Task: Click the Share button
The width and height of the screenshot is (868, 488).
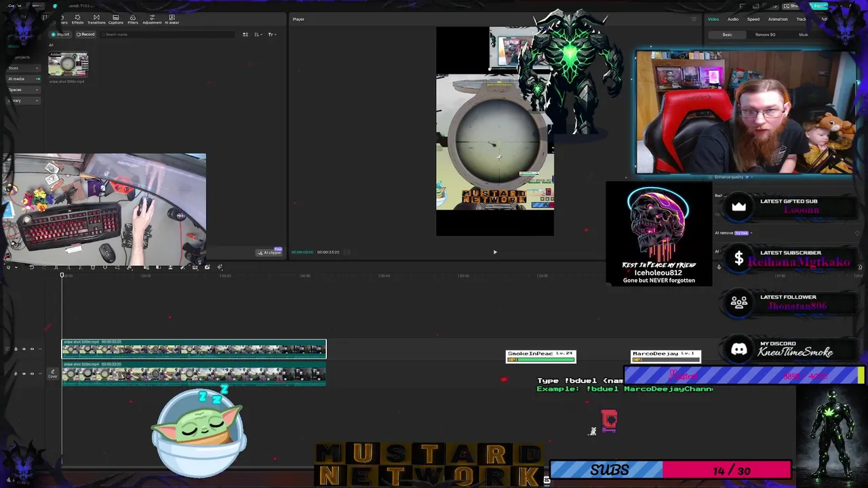Action: pyautogui.click(x=793, y=6)
